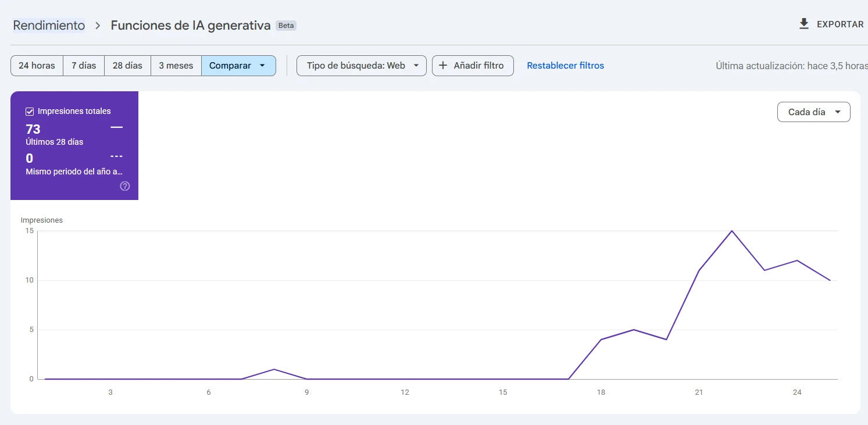Click the y-axis label 10
868x425 pixels.
[29, 280]
